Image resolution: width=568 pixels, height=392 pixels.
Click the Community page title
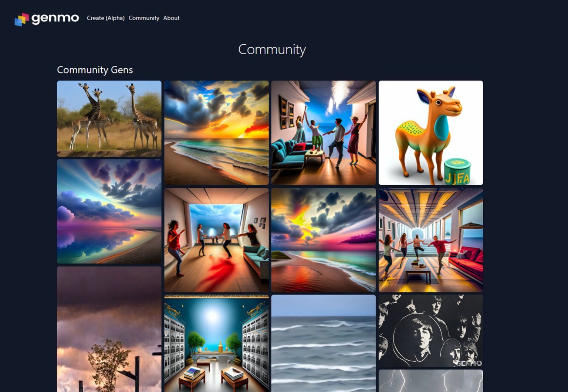tap(272, 50)
